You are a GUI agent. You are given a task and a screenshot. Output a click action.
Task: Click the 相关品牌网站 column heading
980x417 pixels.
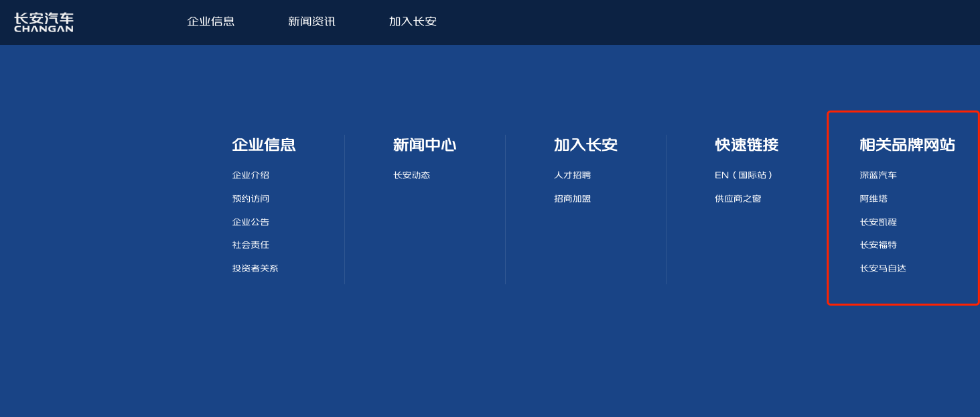907,145
